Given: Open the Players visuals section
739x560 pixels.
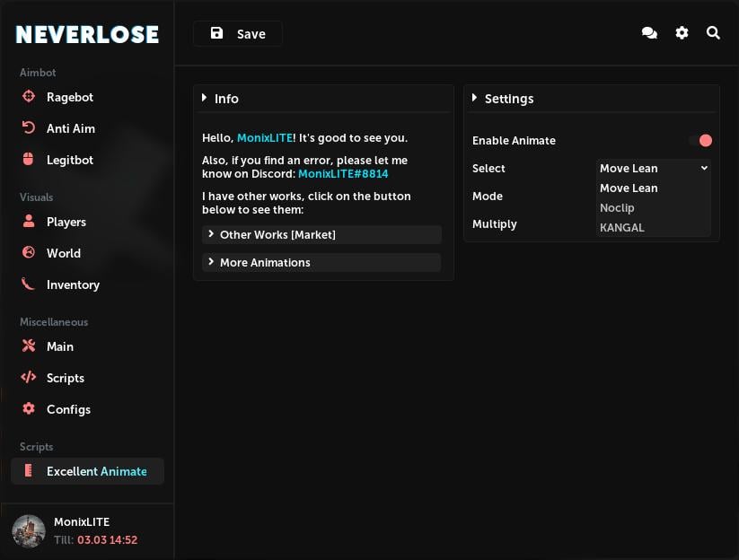Looking at the screenshot, I should (28, 222).
